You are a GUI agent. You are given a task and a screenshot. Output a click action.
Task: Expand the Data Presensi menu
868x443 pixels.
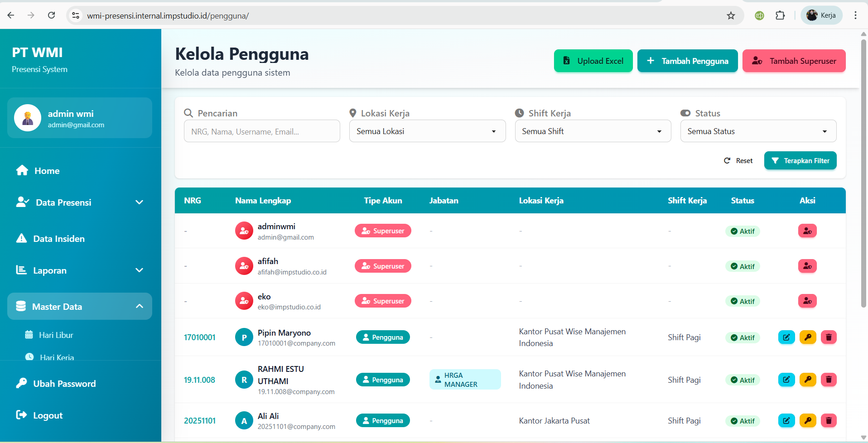pos(80,202)
